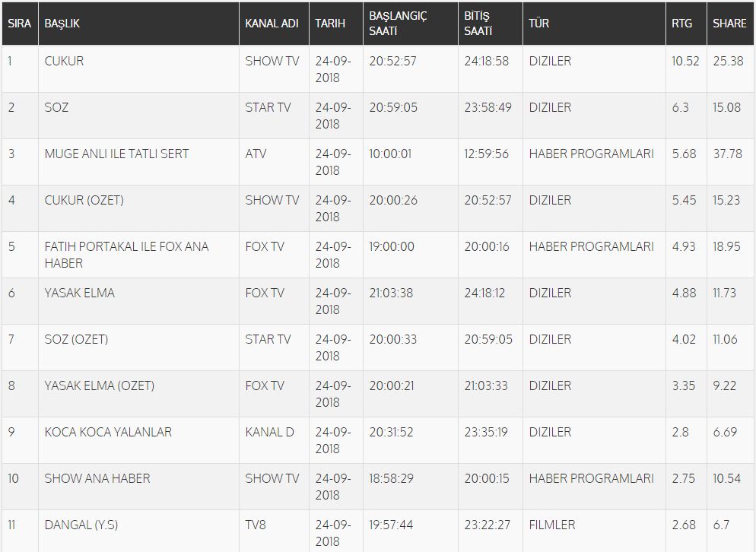The height and width of the screenshot is (552, 756).
Task: Click the KANAL ADI column header
Action: tap(272, 23)
